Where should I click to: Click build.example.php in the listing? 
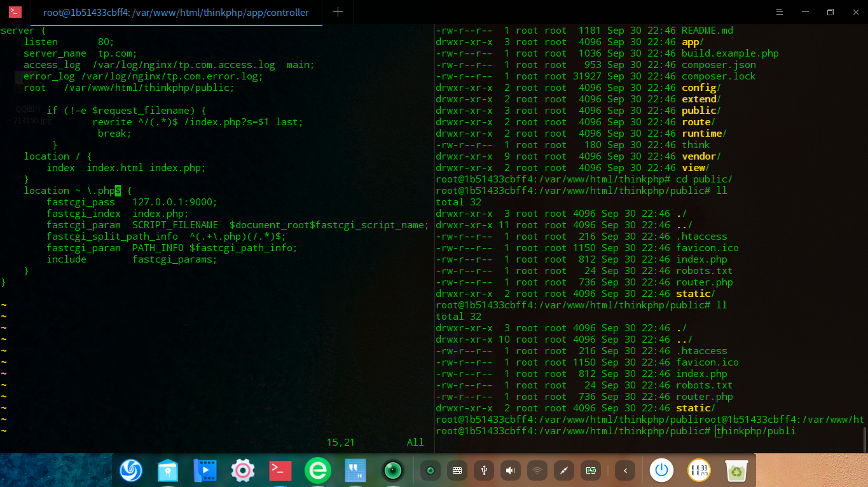(x=730, y=53)
